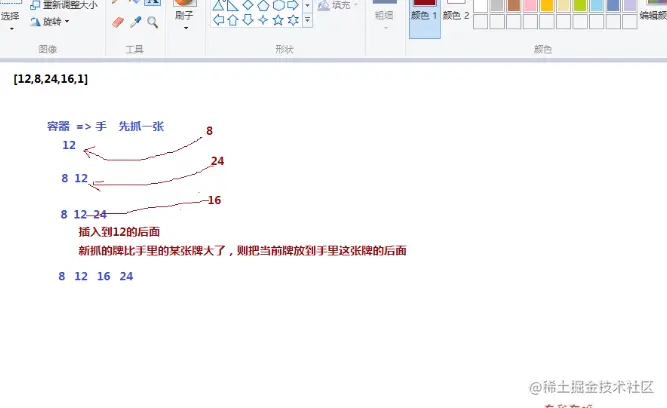Click the 旋转 rotate icon

pyautogui.click(x=35, y=21)
